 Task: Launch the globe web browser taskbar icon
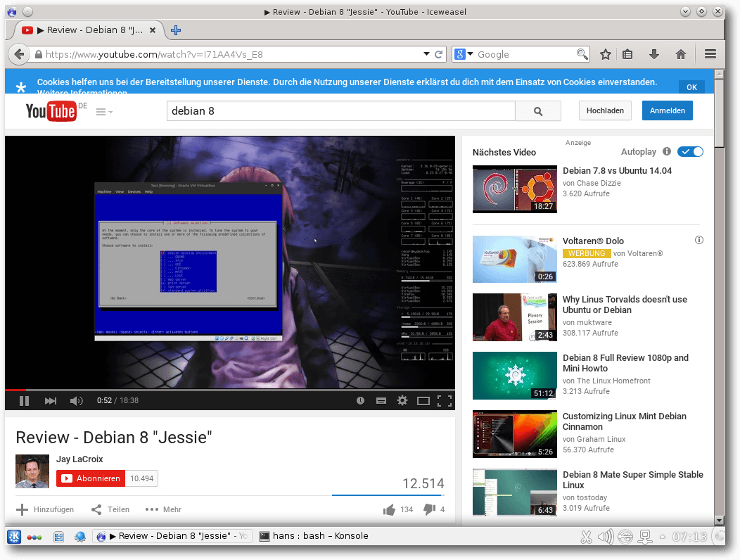(79, 536)
